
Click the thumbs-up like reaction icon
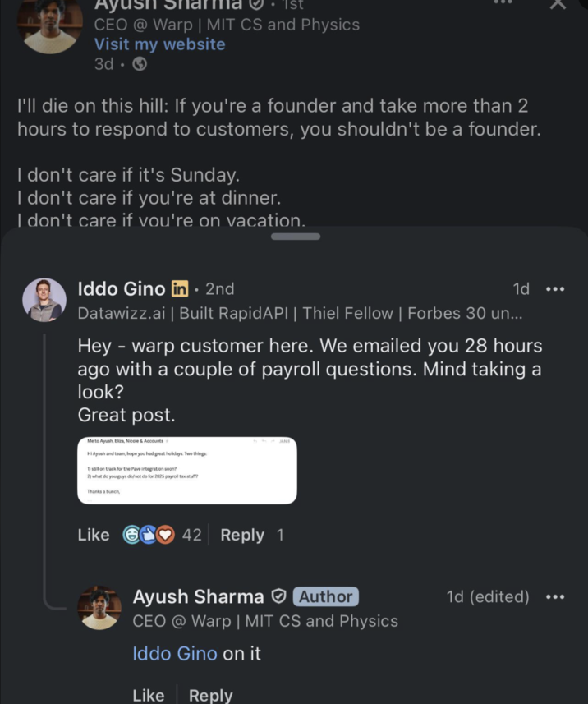(x=148, y=534)
